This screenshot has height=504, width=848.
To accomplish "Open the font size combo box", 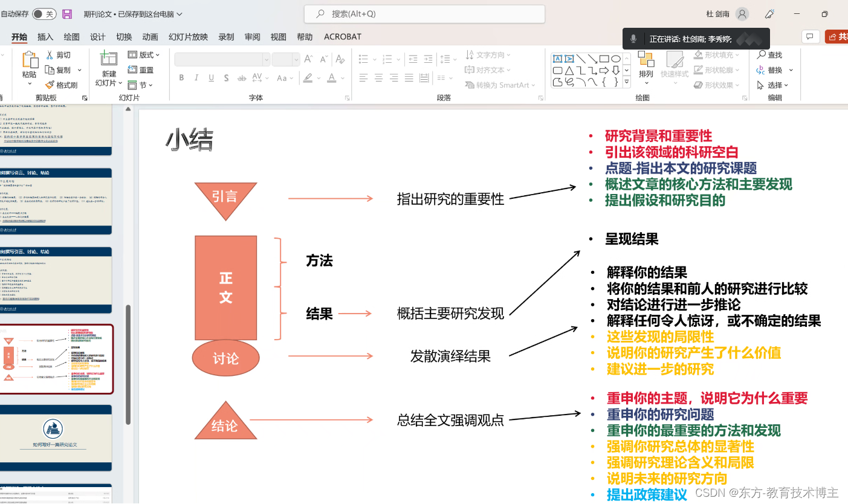I will 286,60.
